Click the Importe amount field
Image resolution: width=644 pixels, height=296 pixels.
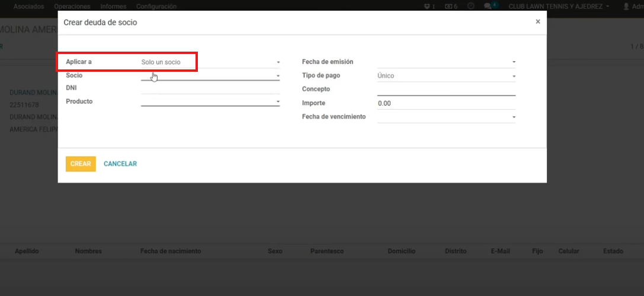446,103
